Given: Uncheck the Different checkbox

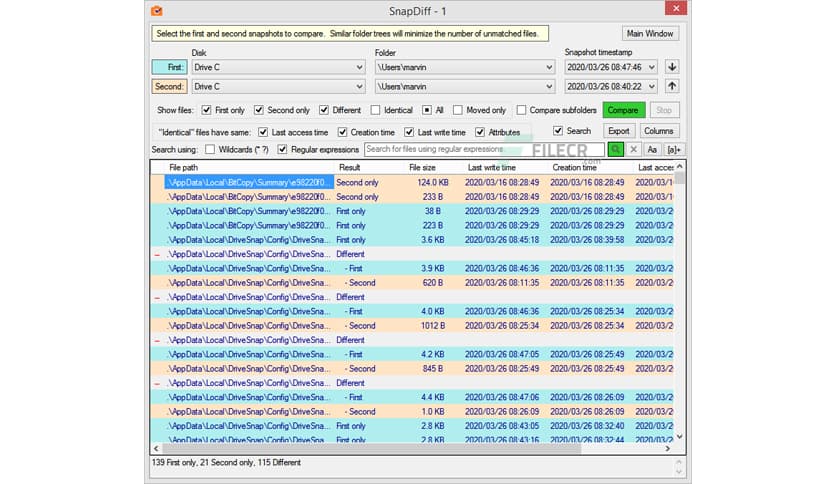Looking at the screenshot, I should pos(324,110).
